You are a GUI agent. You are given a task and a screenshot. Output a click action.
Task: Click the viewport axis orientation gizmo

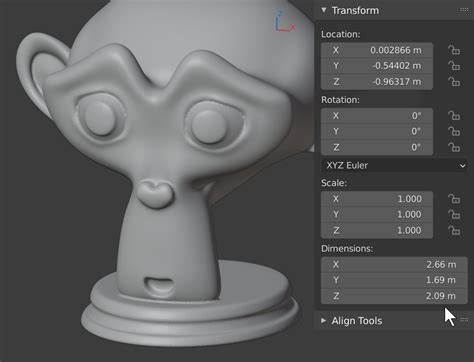[x=284, y=22]
